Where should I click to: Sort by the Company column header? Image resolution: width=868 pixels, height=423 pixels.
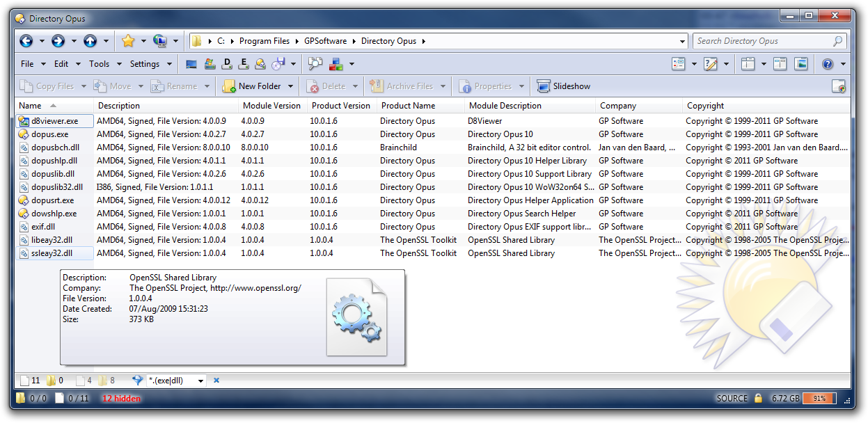(x=640, y=106)
